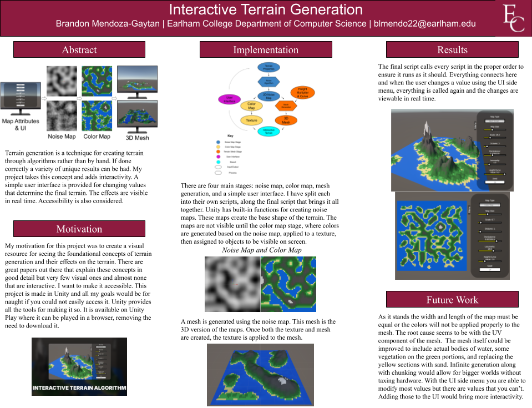Viewport: 532px width, 408px height.
Task: Select the magenta User Interface node
Action: click(229, 99)
